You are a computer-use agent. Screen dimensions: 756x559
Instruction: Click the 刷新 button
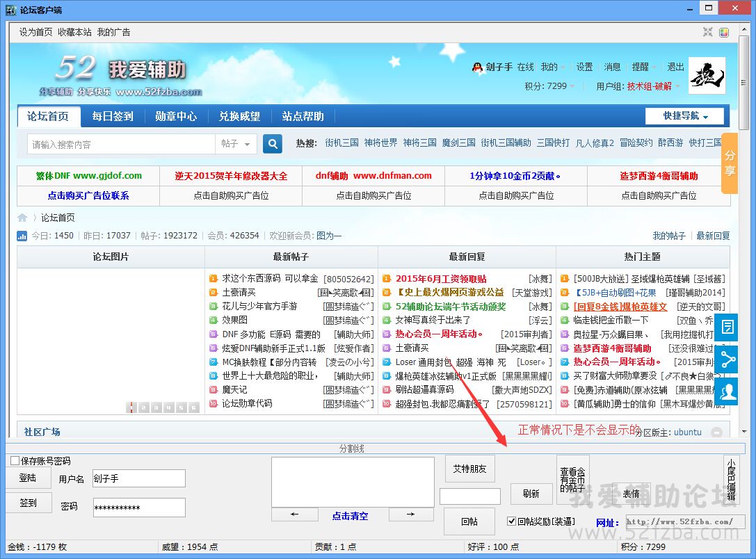click(x=531, y=494)
